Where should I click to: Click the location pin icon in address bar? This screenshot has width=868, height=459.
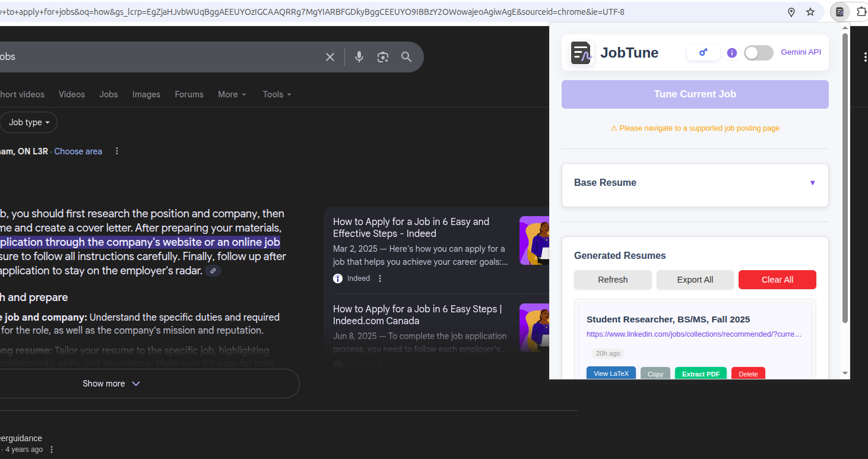tap(791, 12)
